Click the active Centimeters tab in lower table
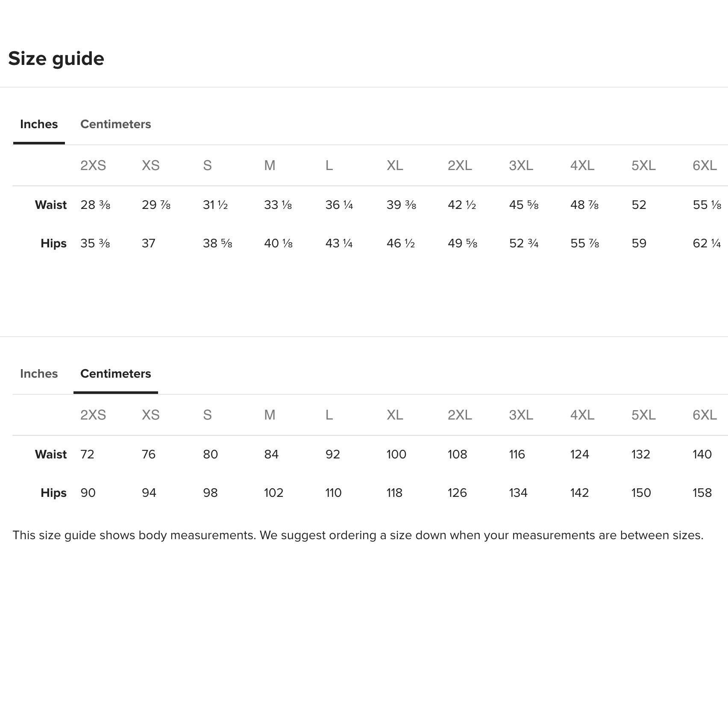This screenshot has height=728, width=728. pyautogui.click(x=115, y=374)
